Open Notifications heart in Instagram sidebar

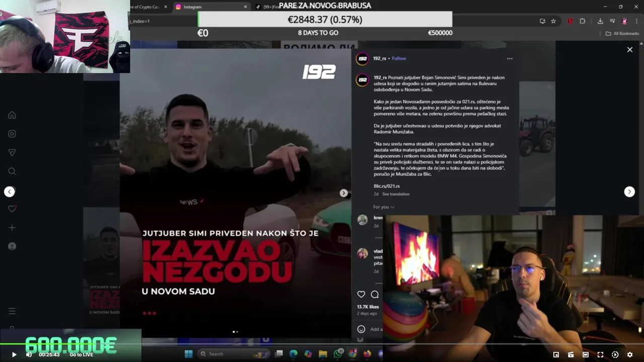point(12,209)
